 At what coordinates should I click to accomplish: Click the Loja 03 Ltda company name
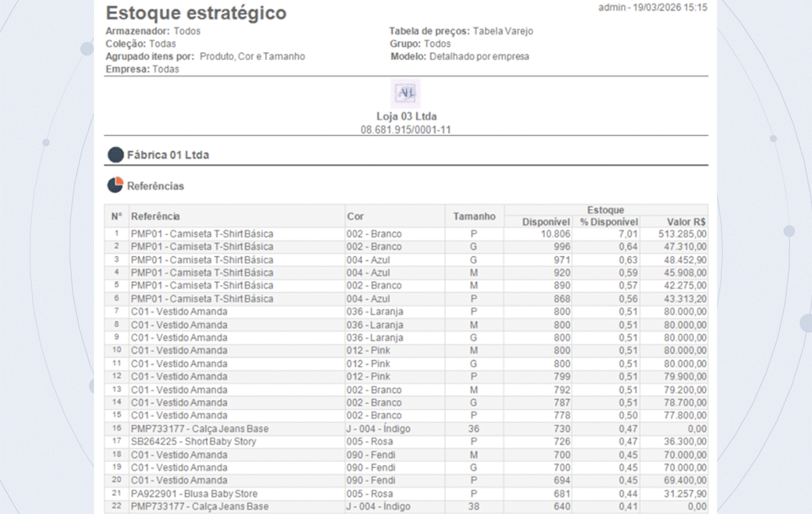pyautogui.click(x=406, y=117)
